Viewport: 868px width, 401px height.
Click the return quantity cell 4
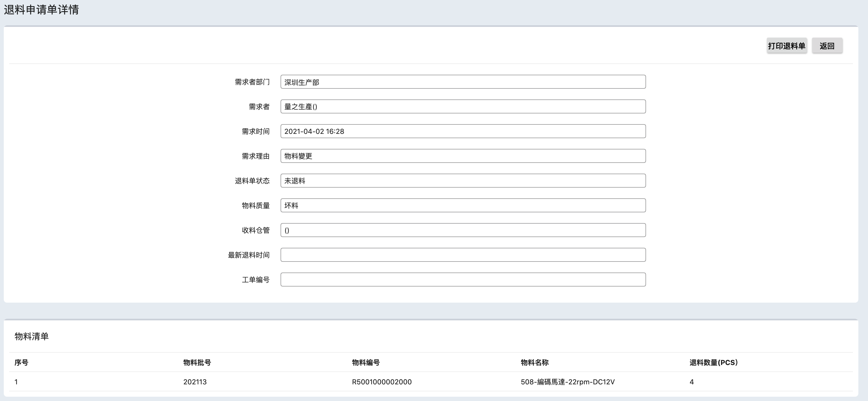point(692,382)
